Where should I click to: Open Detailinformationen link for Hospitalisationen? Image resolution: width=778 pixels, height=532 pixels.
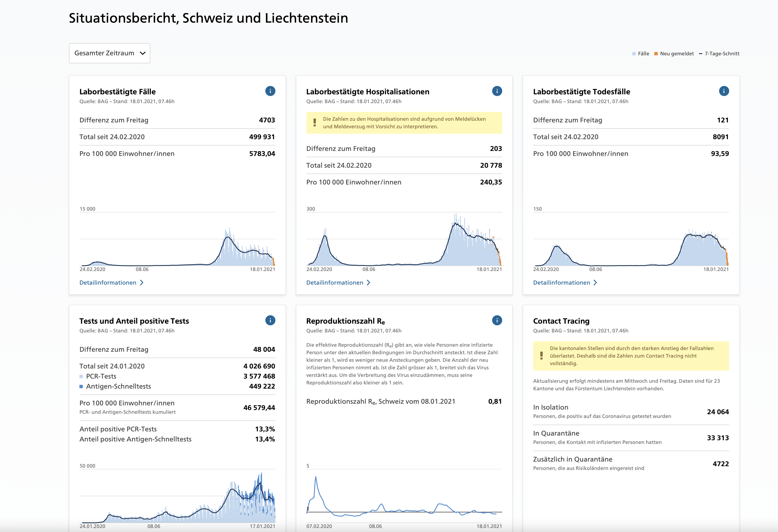tap(335, 283)
